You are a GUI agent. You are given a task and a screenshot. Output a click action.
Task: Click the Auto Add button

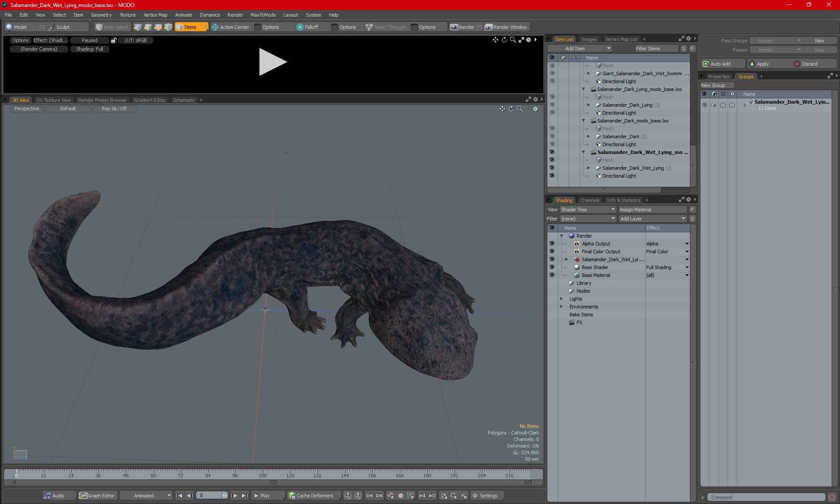723,64
